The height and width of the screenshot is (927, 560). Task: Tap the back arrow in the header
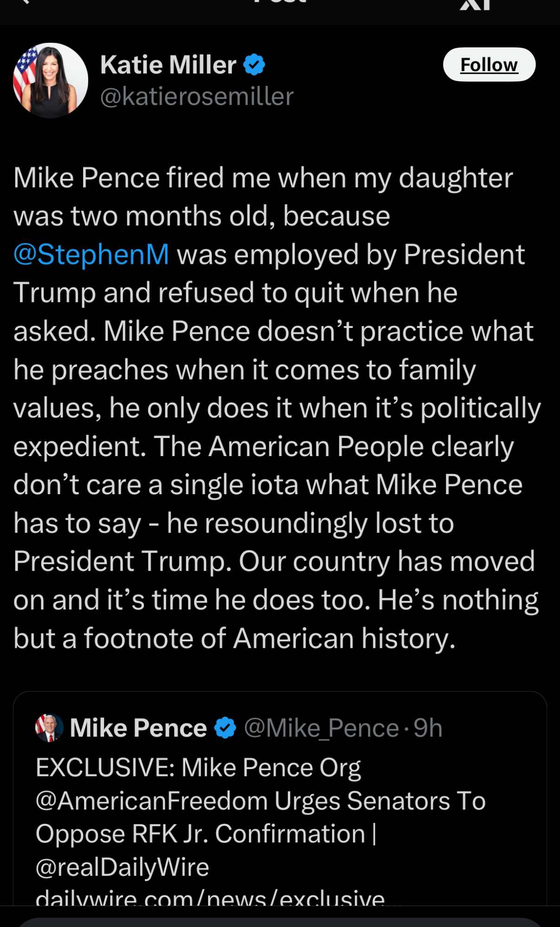coord(23,2)
